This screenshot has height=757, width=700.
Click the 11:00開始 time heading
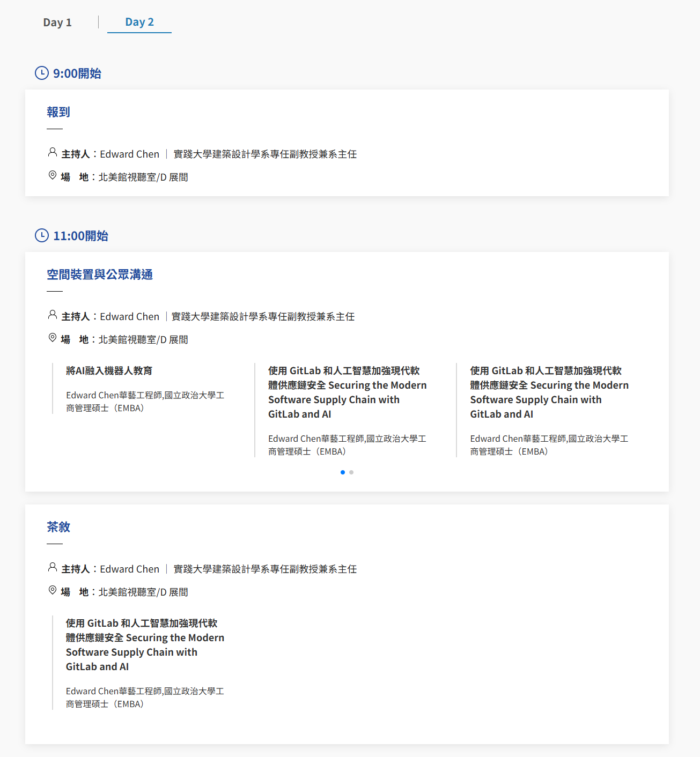click(x=80, y=236)
